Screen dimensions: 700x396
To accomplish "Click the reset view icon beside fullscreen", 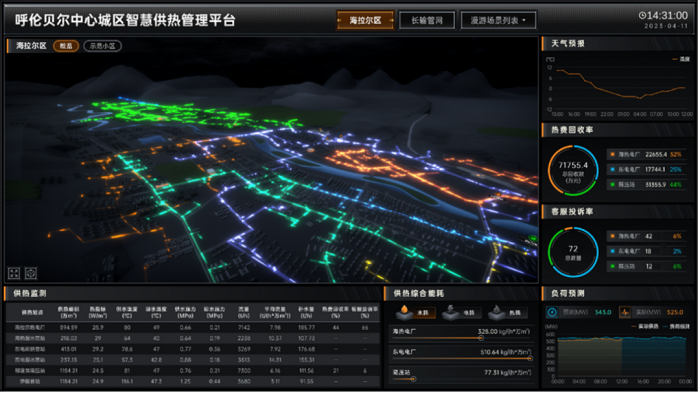I will (x=31, y=274).
